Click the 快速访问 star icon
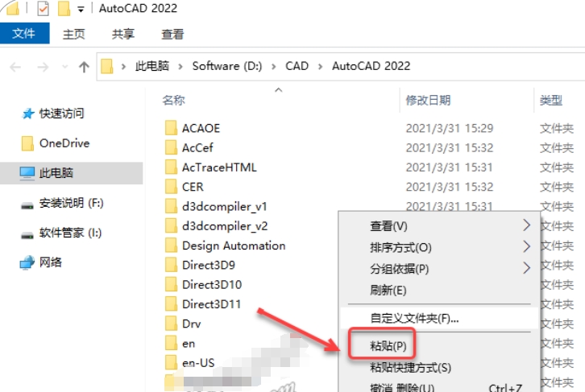Image resolution: width=585 pixels, height=392 pixels. 27,113
